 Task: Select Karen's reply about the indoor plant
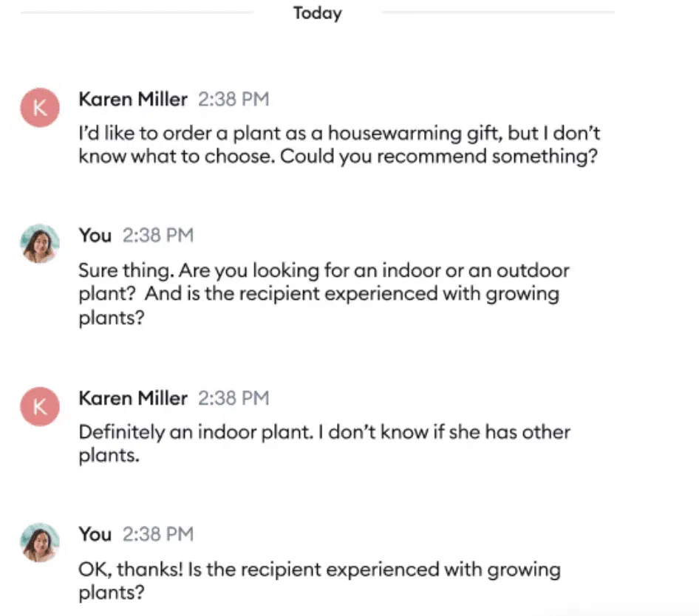click(325, 444)
